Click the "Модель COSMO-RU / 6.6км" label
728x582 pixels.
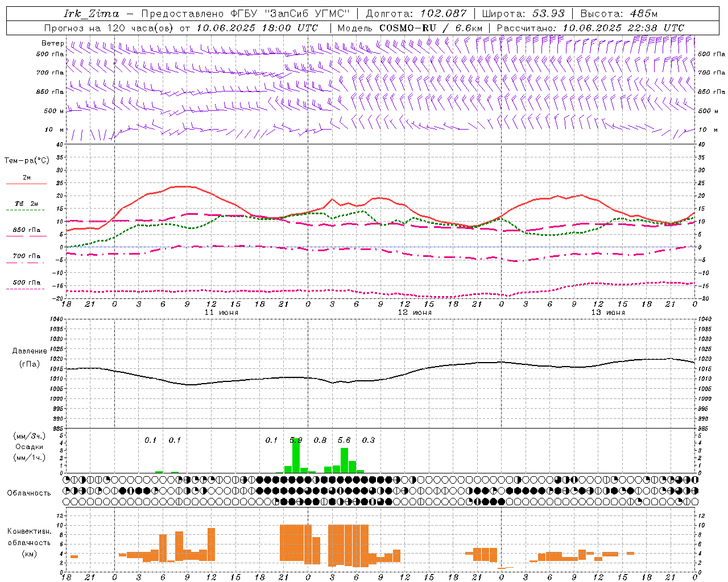410,28
